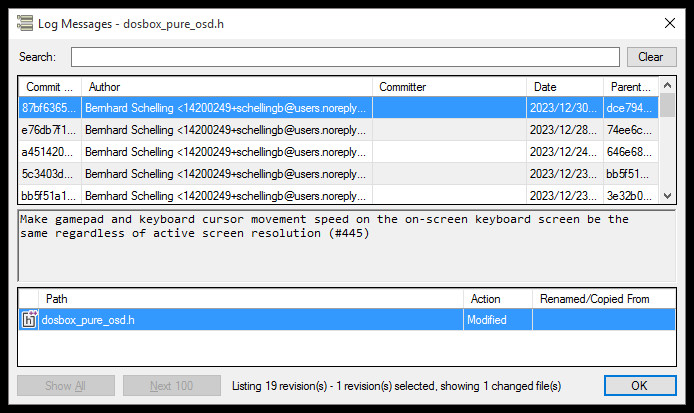Viewport: 694px width, 413px height.
Task: Select the dosbox_pure_osd.h changed file entry
Action: point(347,320)
